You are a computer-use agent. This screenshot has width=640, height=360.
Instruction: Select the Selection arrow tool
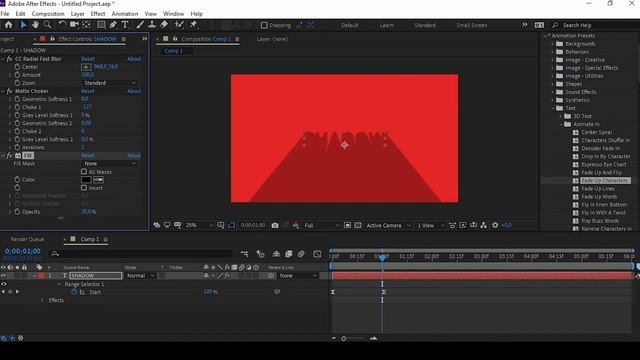pyautogui.click(x=23, y=25)
